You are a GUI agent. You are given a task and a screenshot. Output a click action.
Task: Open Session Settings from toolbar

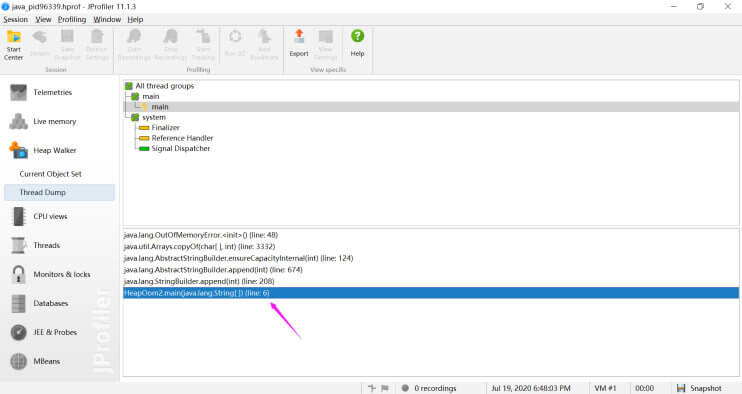pos(97,44)
